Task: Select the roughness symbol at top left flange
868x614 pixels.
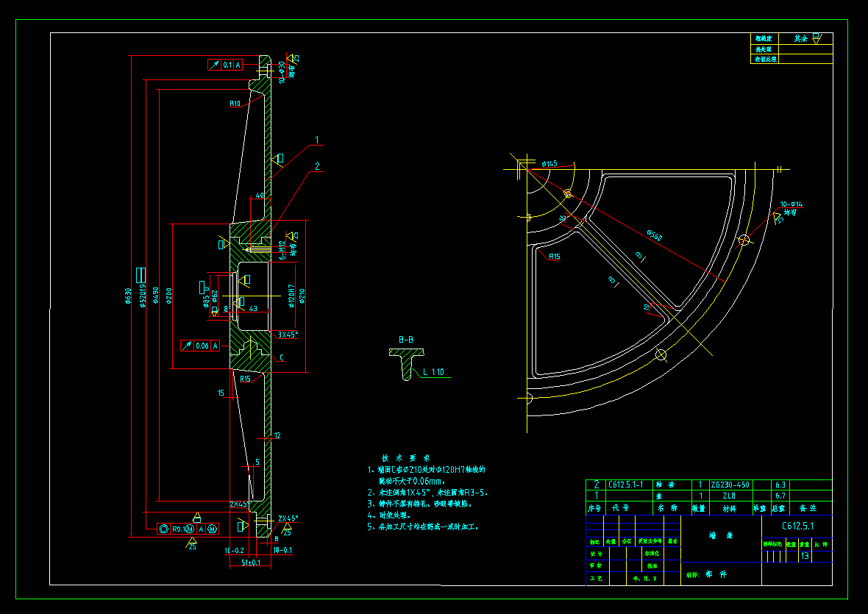Action: pos(293,57)
